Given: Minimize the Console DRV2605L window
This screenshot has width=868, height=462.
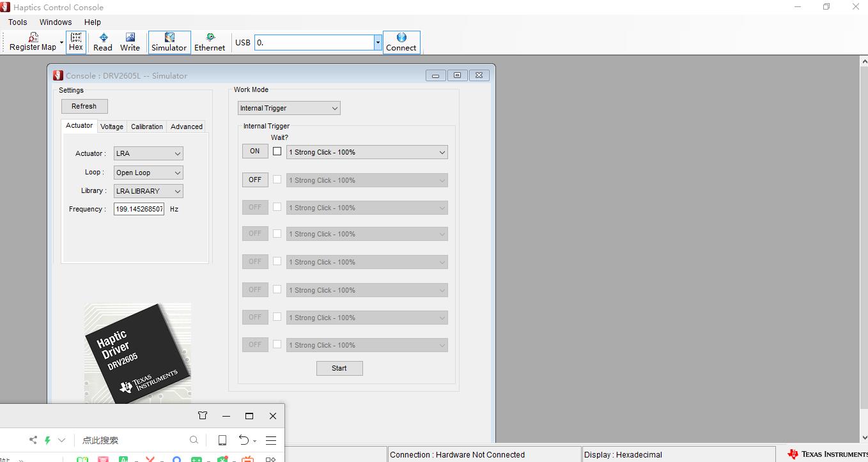Looking at the screenshot, I should [x=435, y=75].
